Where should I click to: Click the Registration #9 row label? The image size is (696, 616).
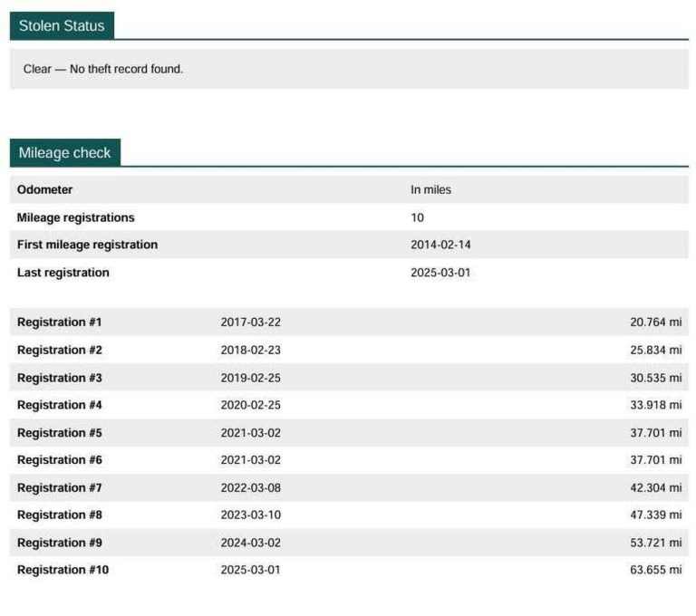(59, 543)
